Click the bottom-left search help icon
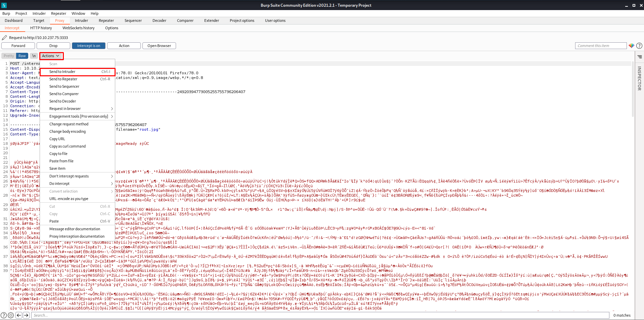Image resolution: width=644 pixels, height=320 pixels. point(4,315)
